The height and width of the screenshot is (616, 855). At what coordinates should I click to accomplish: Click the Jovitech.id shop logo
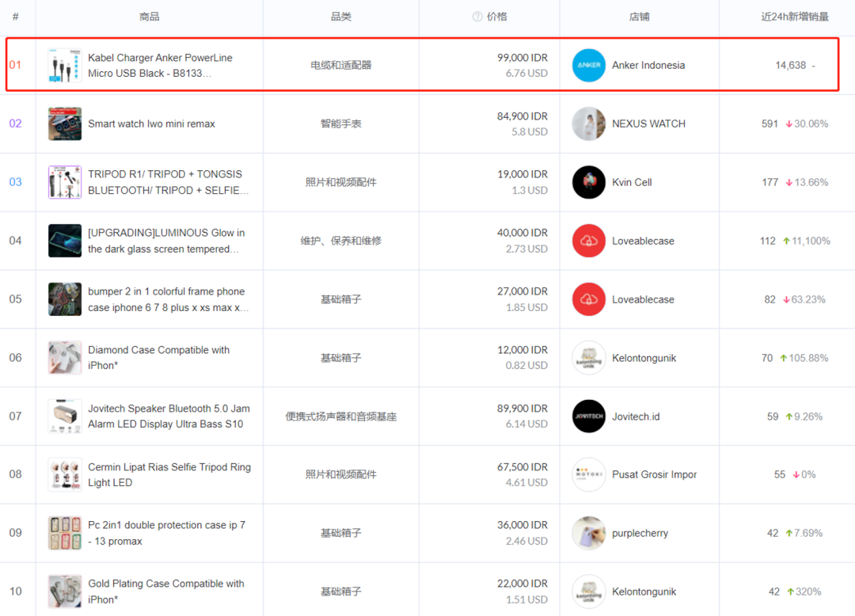tap(589, 416)
